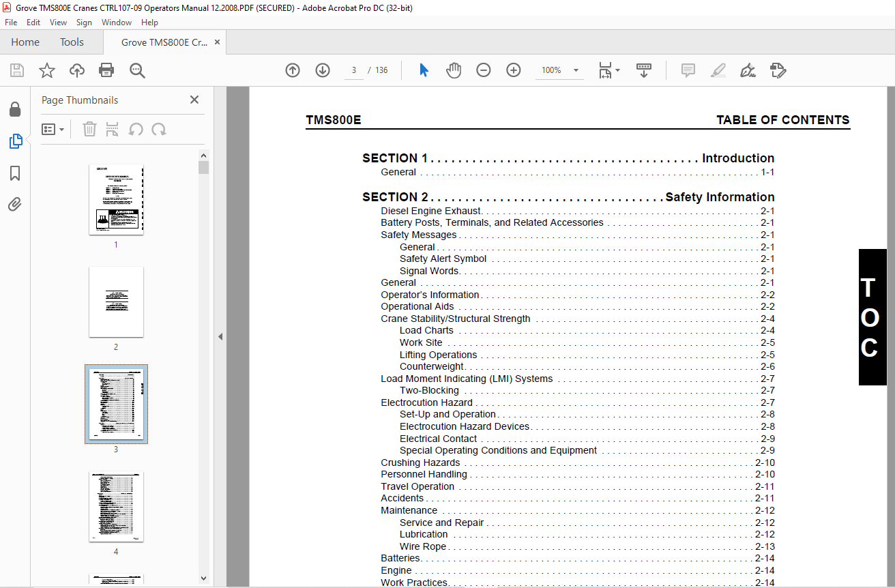Switch to the Home tab
This screenshot has height=588, width=895.
tap(25, 42)
